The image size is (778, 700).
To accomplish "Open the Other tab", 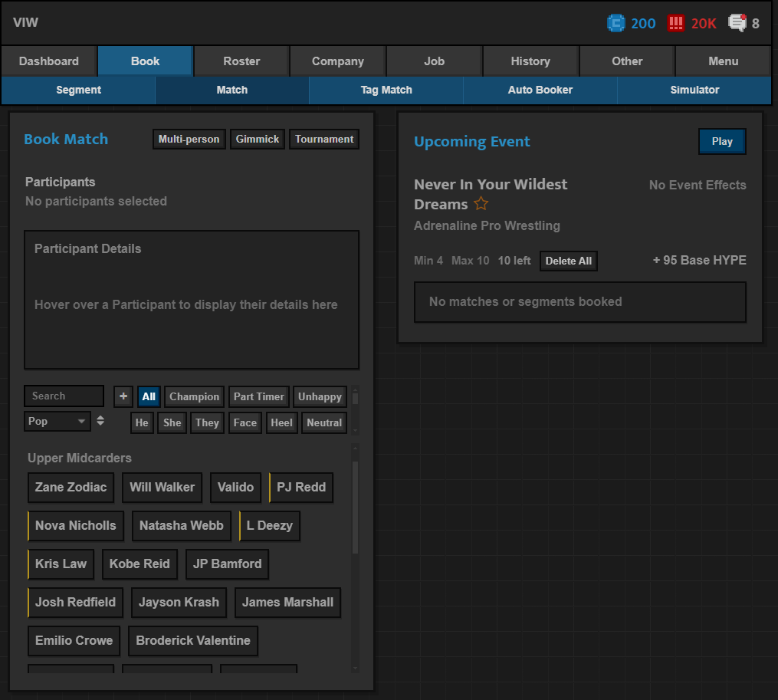I will tap(627, 61).
